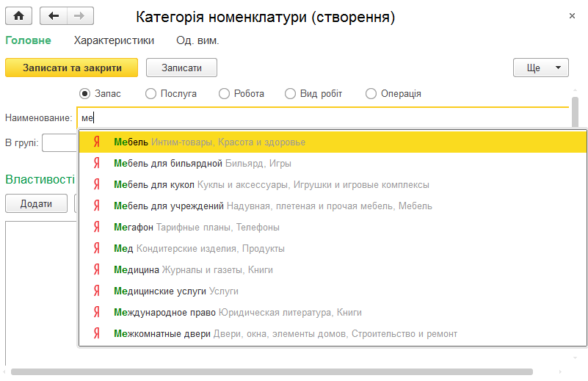Navigate forward with the right arrow
588x381 pixels.
tap(80, 15)
